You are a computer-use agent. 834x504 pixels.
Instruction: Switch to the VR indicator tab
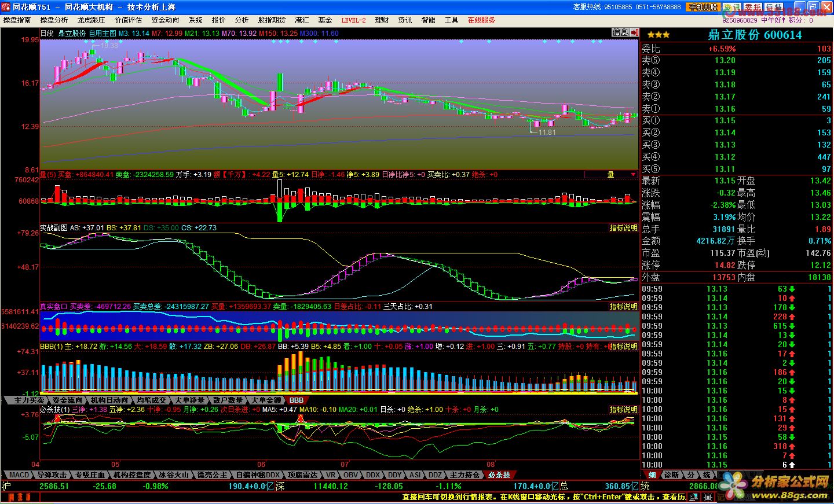click(331, 475)
